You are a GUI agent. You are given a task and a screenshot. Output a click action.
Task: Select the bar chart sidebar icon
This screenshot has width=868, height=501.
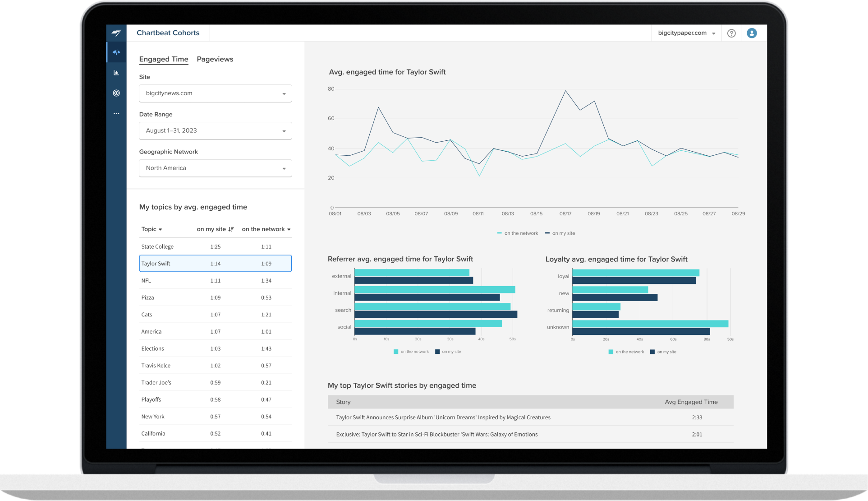tap(116, 72)
